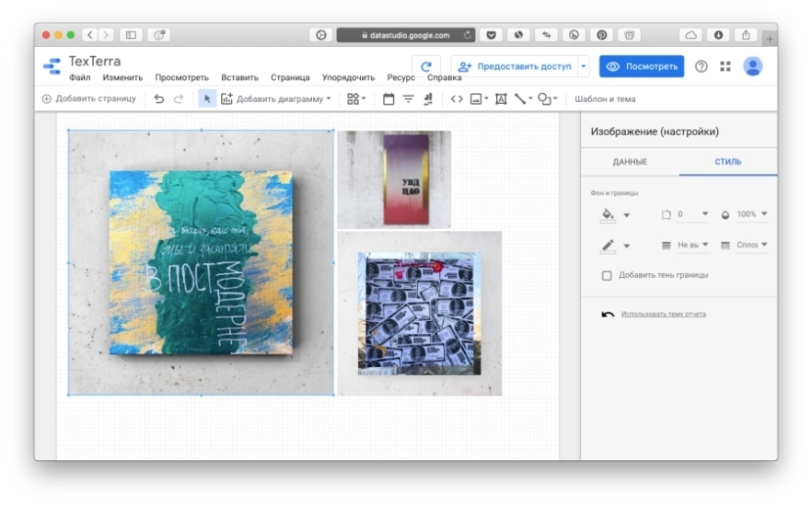Expand the shape tool dropdown arrow
This screenshot has height=506, width=812.
555,98
